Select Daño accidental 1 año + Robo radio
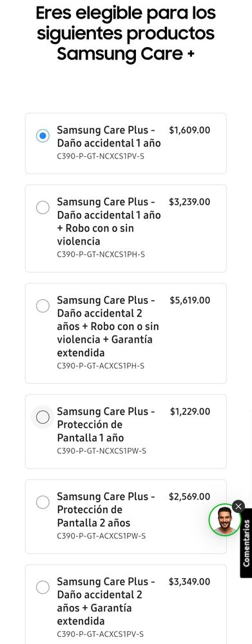Image resolution: width=252 pixels, height=644 pixels. (43, 208)
